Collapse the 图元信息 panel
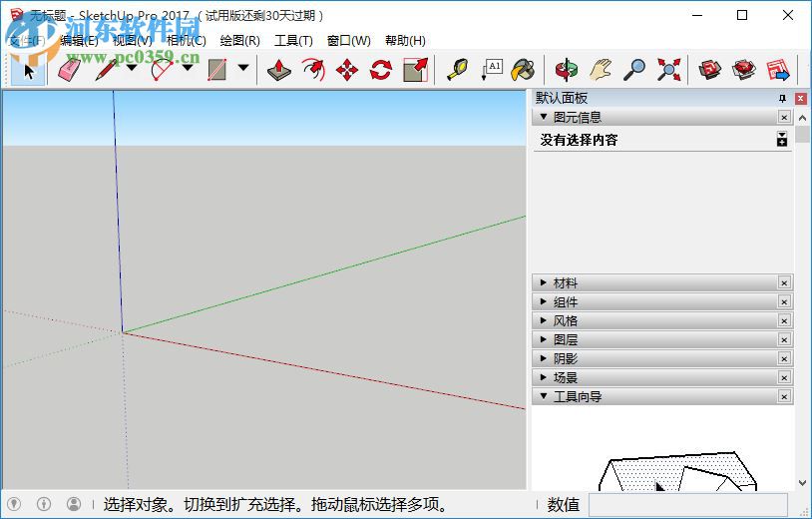 (544, 117)
